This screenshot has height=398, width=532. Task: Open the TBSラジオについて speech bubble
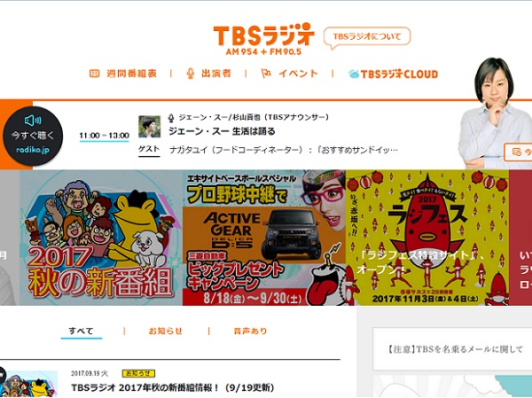(x=367, y=37)
